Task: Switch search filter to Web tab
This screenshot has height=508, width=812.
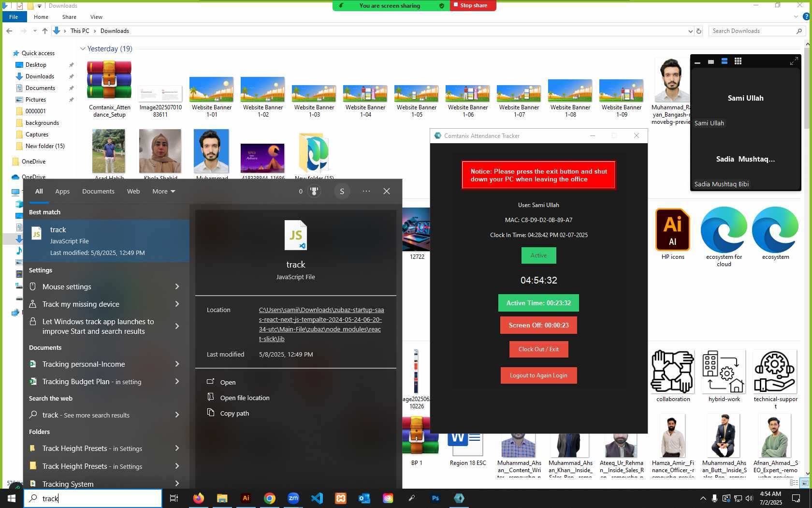Action: click(133, 192)
